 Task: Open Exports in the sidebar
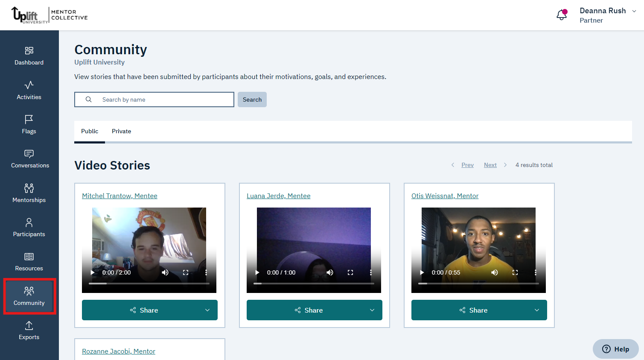pos(29,331)
